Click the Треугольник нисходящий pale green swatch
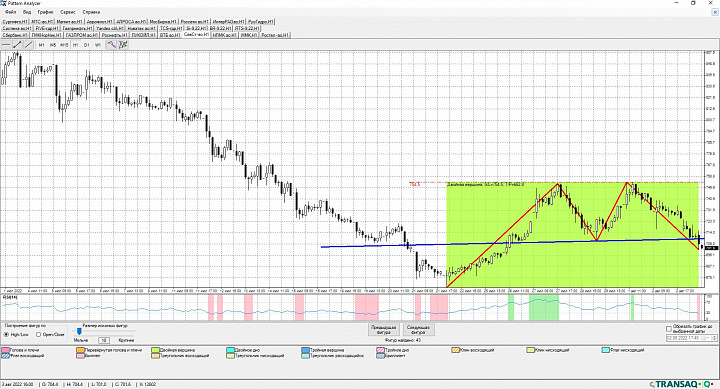Screen dimensions: 720x389 click(230, 355)
